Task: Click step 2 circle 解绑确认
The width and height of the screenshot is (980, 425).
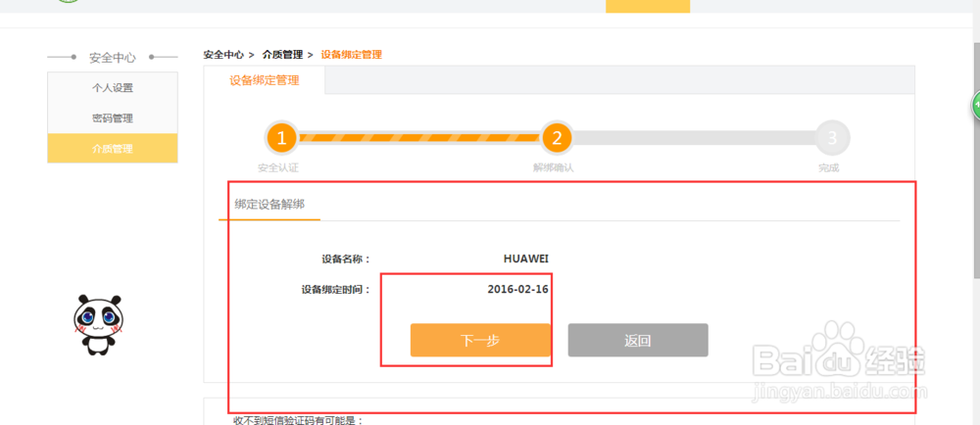Action: pyautogui.click(x=557, y=138)
